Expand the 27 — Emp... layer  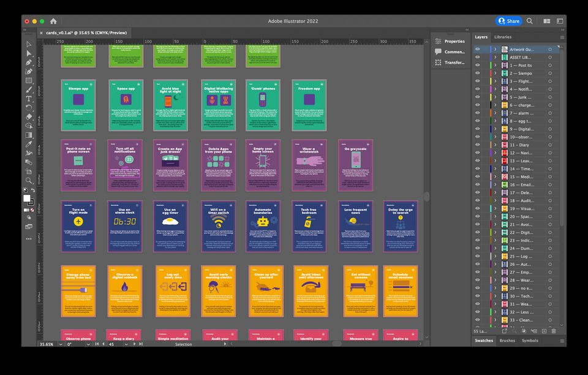coord(495,272)
